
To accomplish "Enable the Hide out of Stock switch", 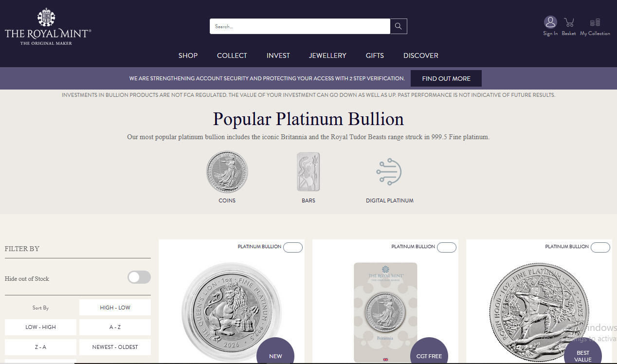I will [x=139, y=277].
